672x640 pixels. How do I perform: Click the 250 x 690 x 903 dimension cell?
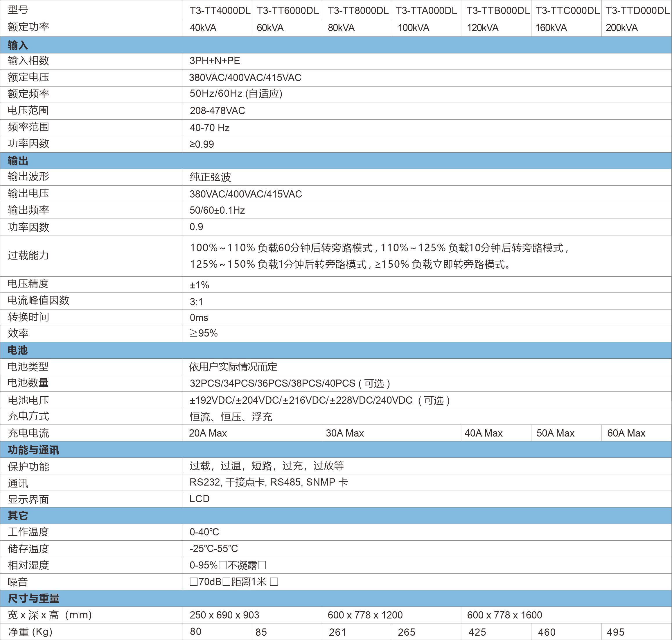click(x=224, y=615)
